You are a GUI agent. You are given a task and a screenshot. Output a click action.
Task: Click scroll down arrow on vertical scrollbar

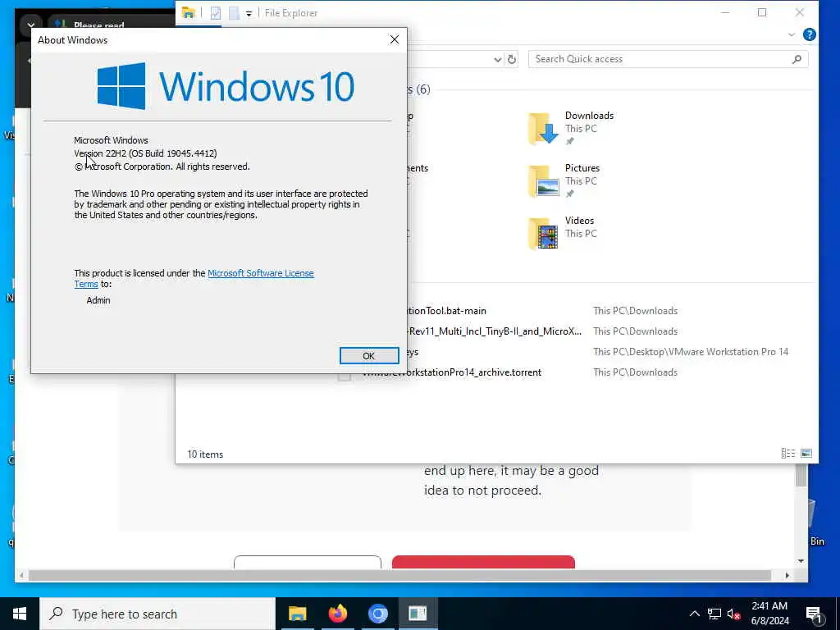[801, 561]
